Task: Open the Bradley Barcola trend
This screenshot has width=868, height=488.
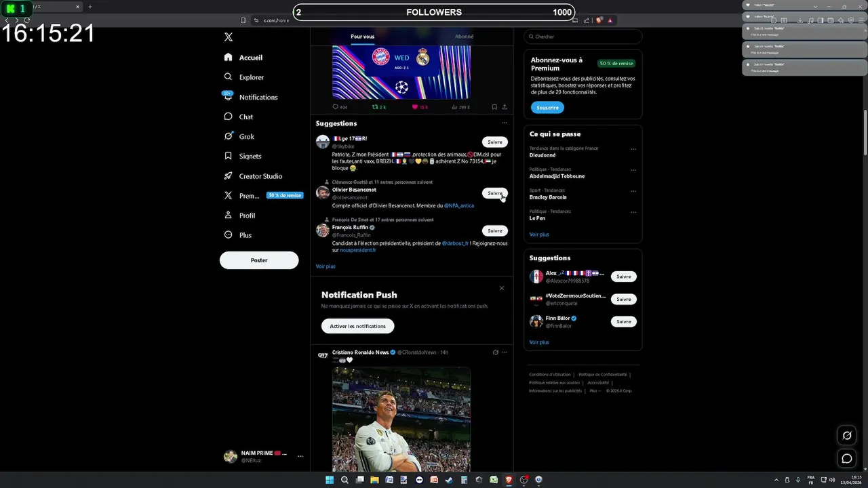Action: point(548,197)
